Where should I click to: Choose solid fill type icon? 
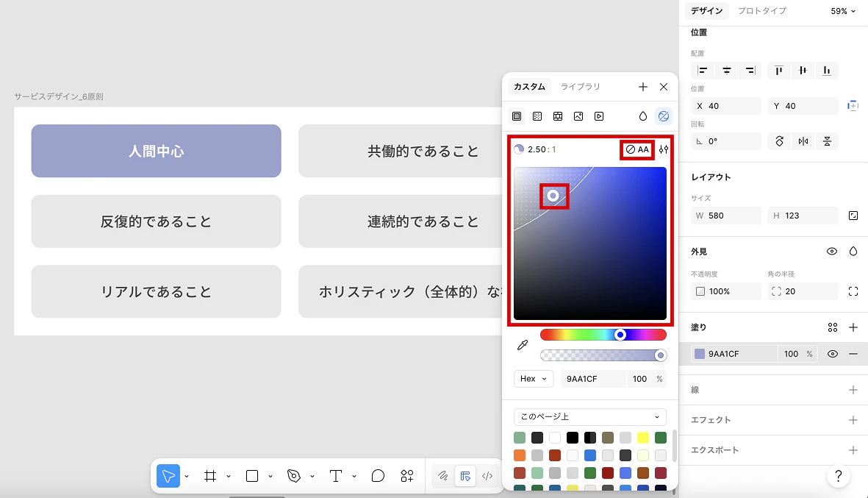(x=517, y=116)
